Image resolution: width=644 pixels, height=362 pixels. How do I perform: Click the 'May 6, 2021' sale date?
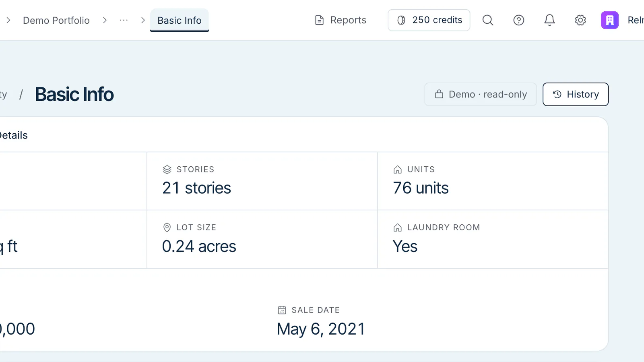321,329
